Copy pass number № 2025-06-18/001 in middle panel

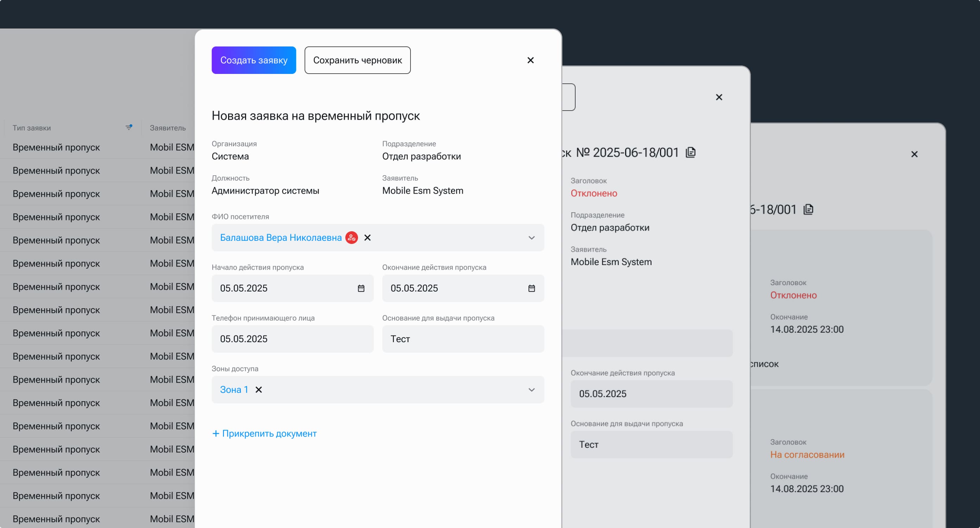(691, 152)
